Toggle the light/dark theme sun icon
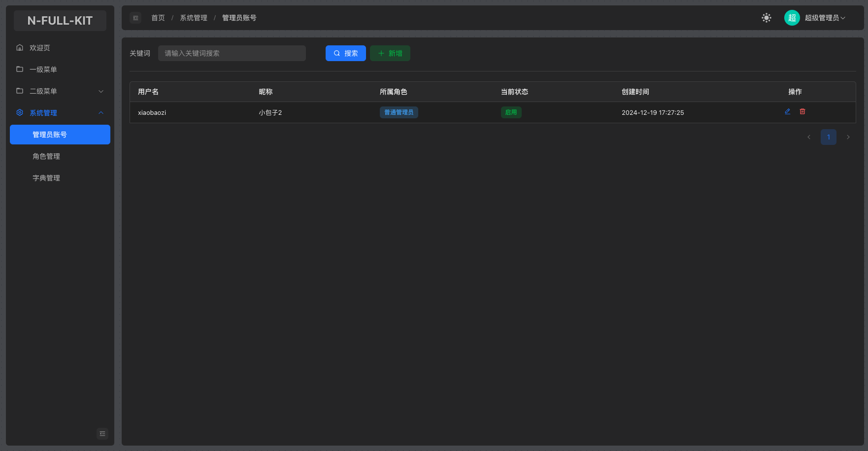 pos(767,18)
